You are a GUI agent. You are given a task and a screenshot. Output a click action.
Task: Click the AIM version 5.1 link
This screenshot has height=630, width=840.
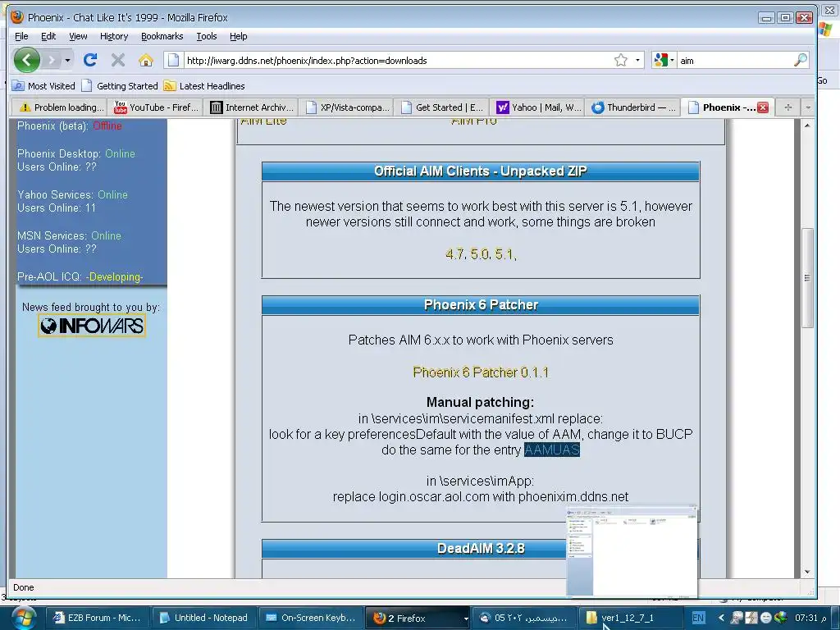[505, 254]
